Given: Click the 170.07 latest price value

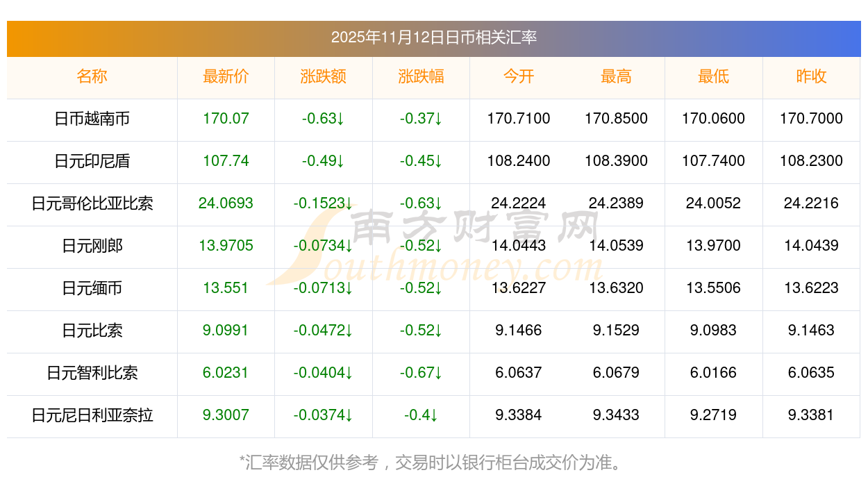Looking at the screenshot, I should click(226, 119).
